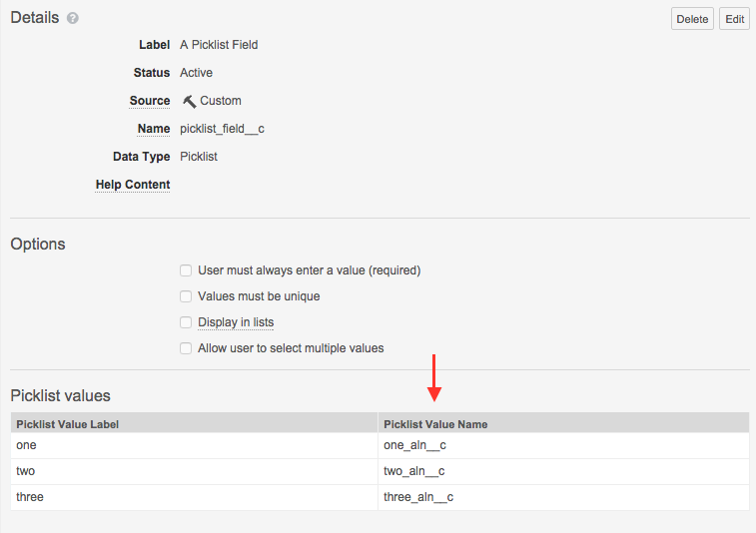Click the underlined Source field label
756x533 pixels.
pos(150,101)
